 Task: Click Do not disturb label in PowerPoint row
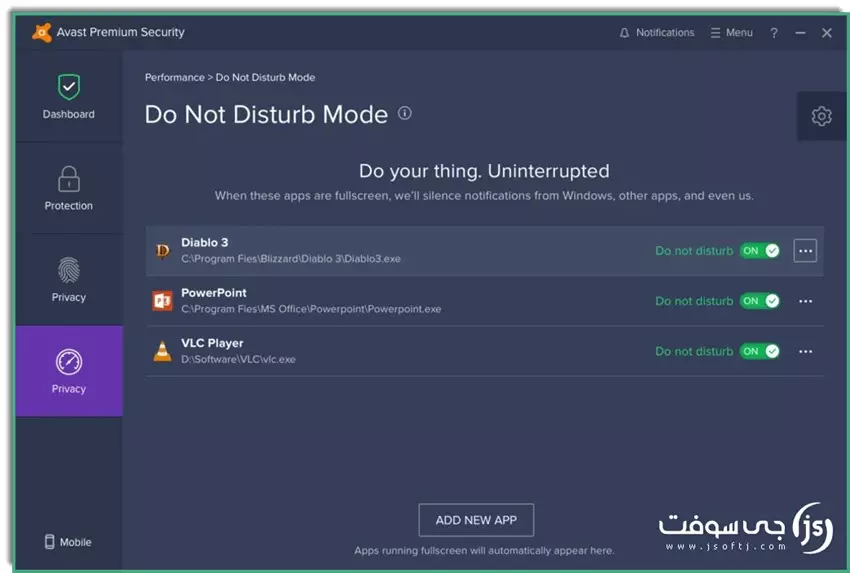[x=694, y=301]
